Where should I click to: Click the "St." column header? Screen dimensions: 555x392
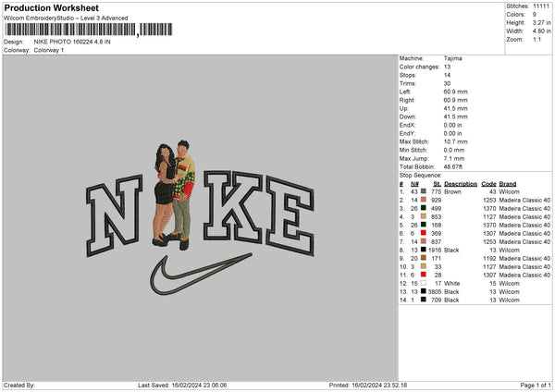click(438, 184)
